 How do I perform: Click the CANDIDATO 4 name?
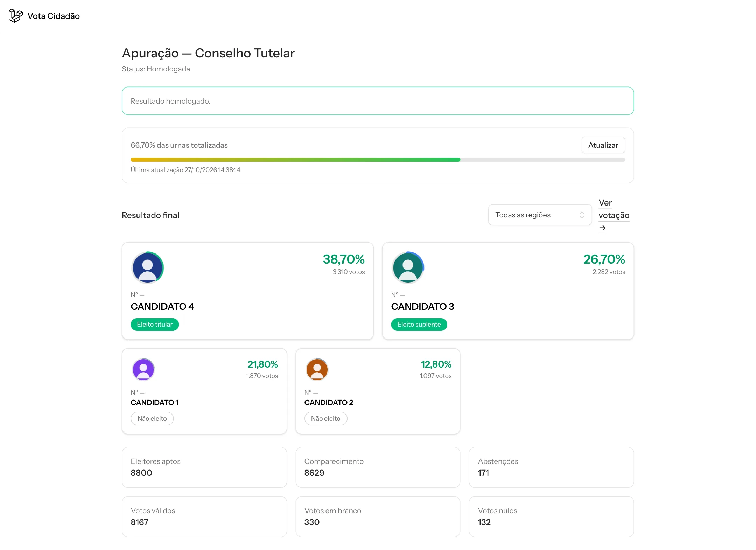click(162, 307)
